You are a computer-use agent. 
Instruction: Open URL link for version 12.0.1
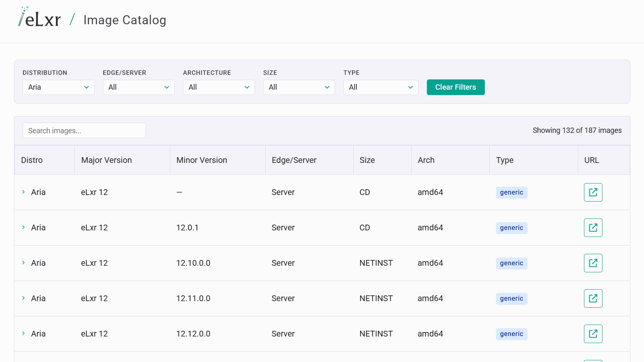593,227
